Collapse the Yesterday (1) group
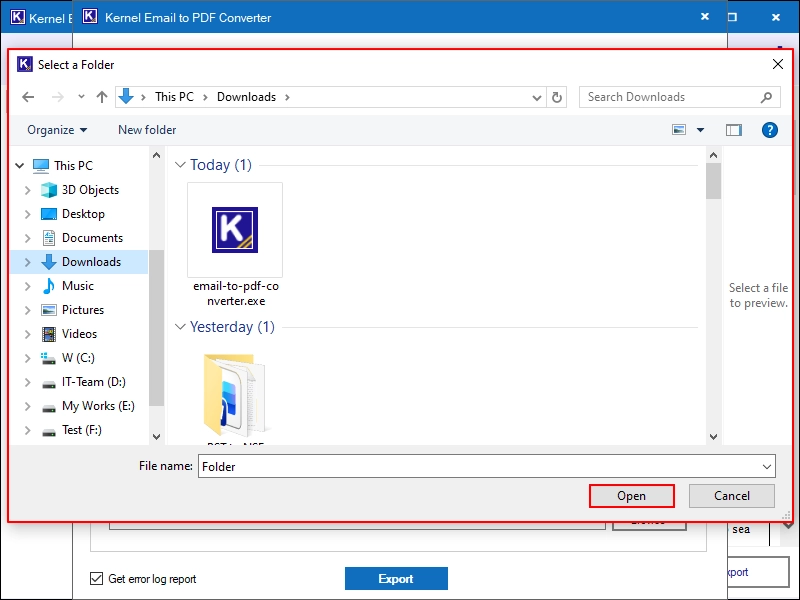This screenshot has width=800, height=600. [180, 327]
